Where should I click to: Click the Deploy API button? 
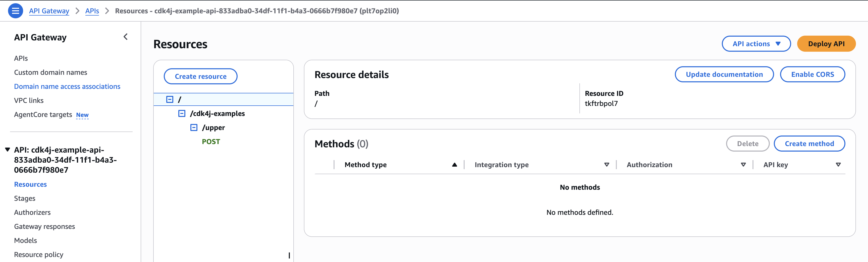(x=826, y=44)
